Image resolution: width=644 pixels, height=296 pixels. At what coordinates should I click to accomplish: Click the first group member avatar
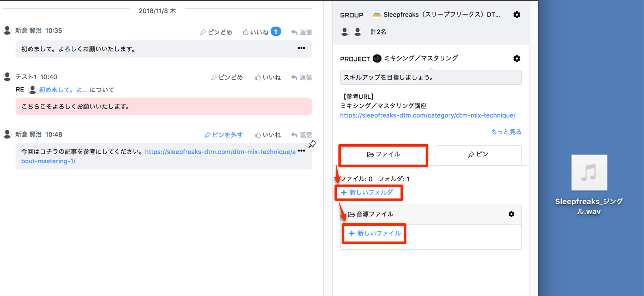click(345, 32)
